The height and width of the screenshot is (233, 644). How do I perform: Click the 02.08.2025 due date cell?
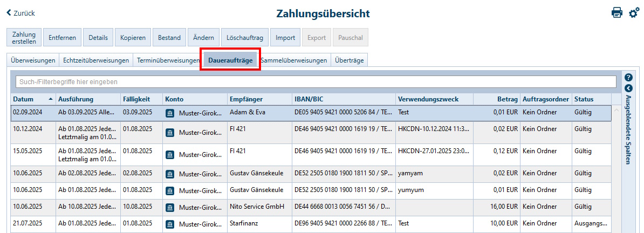(x=142, y=174)
